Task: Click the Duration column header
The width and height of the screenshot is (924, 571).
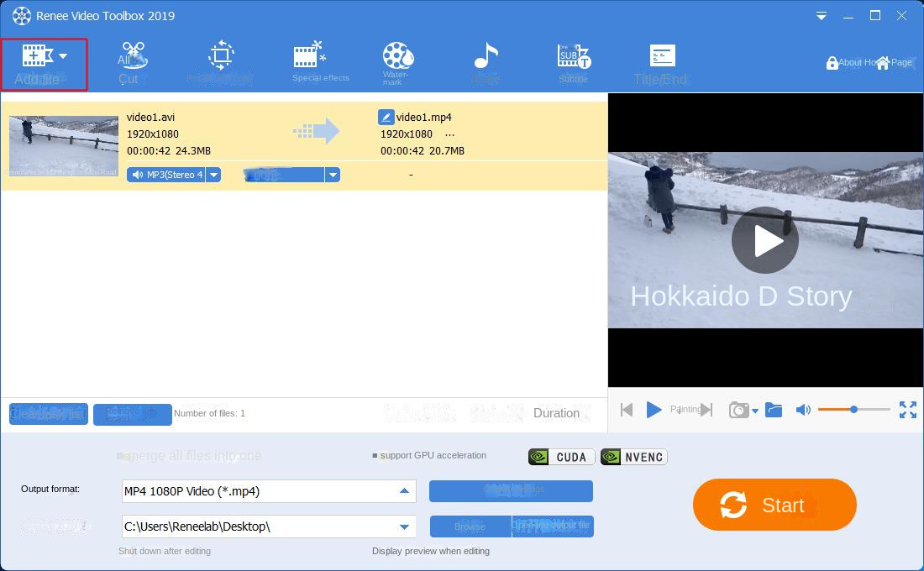Action: click(x=556, y=413)
